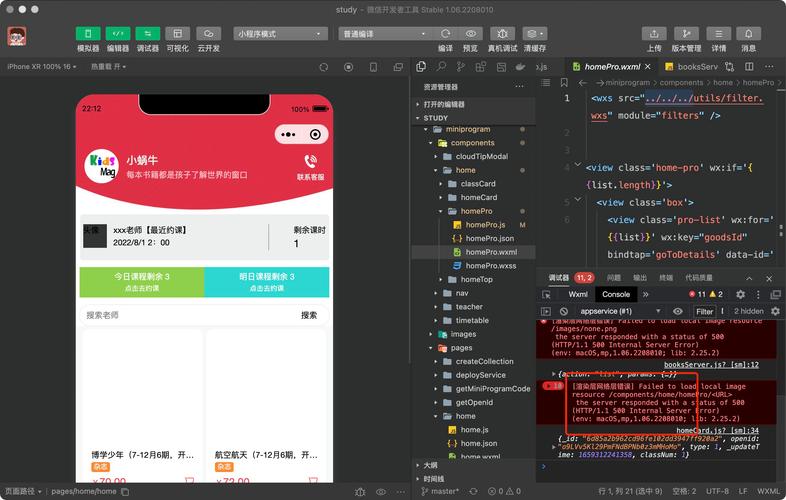Click the 上传 upload button
The height and width of the screenshot is (500, 786).
[x=654, y=34]
